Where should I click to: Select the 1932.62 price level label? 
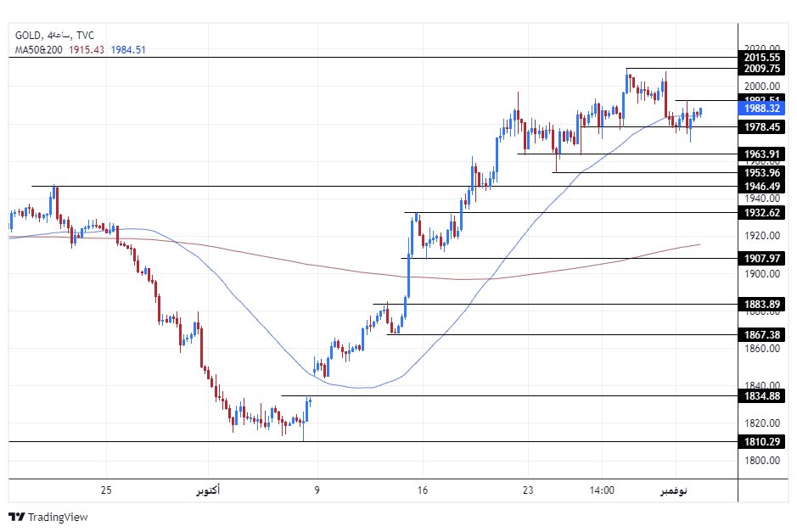tap(761, 212)
